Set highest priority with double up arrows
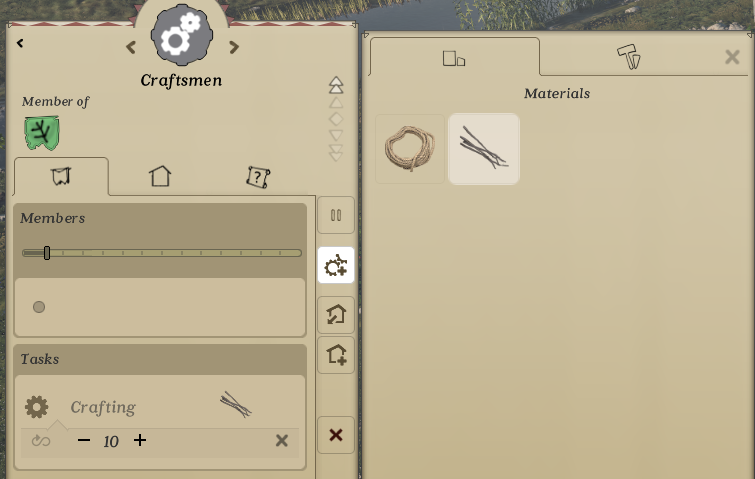Screen dimensions: 755x479 (336, 85)
